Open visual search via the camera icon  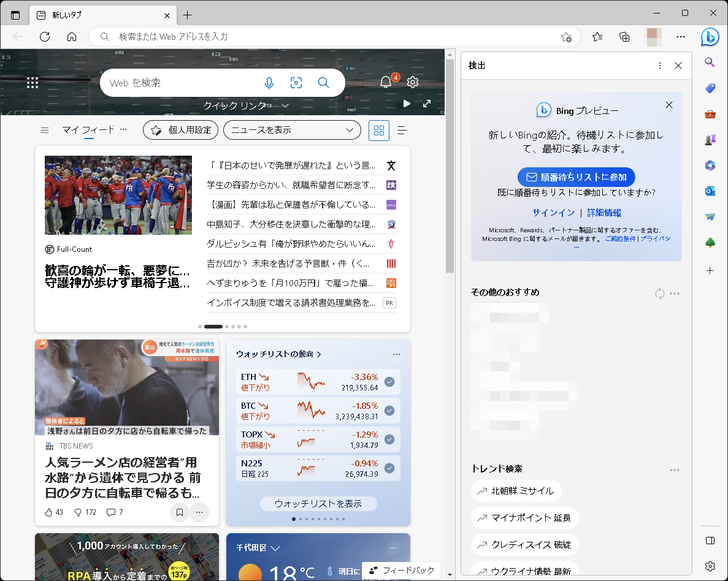[x=296, y=83]
